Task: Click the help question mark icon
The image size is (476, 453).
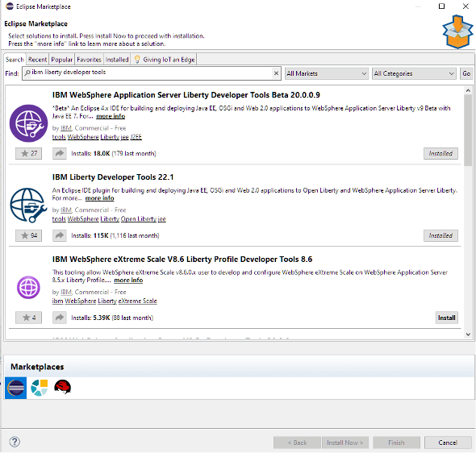Action: [15, 442]
